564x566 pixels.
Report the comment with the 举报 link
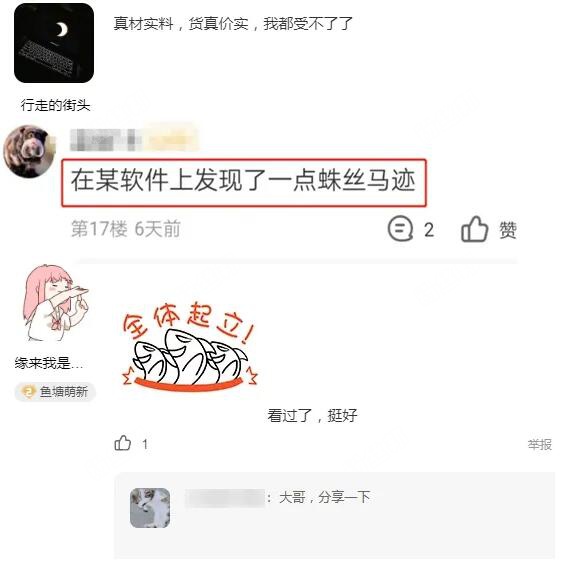tap(540, 444)
